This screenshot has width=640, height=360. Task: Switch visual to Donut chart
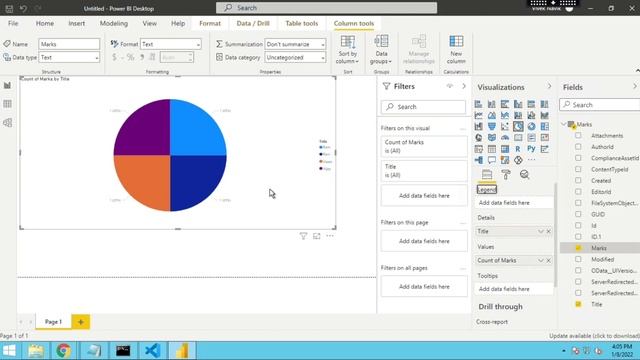[x=531, y=127]
